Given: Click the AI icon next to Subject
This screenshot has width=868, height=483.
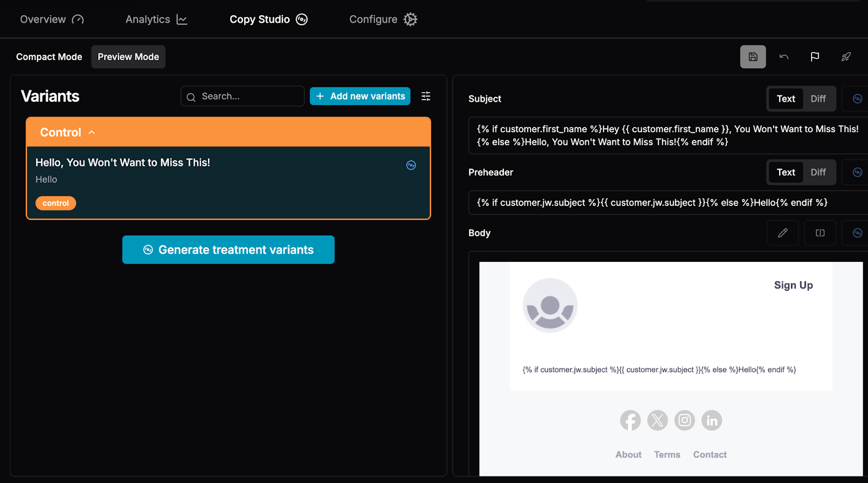Looking at the screenshot, I should pos(857,99).
